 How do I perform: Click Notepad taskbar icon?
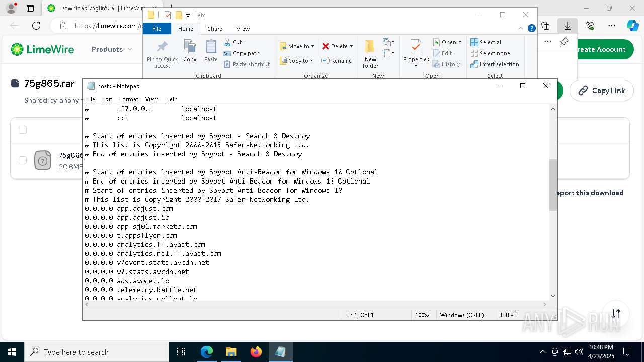[x=280, y=352]
